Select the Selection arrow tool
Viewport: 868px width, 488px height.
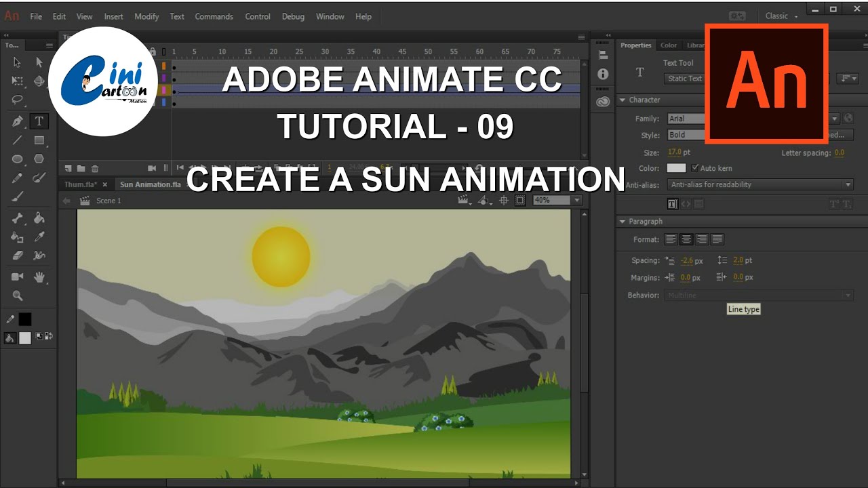coord(18,62)
